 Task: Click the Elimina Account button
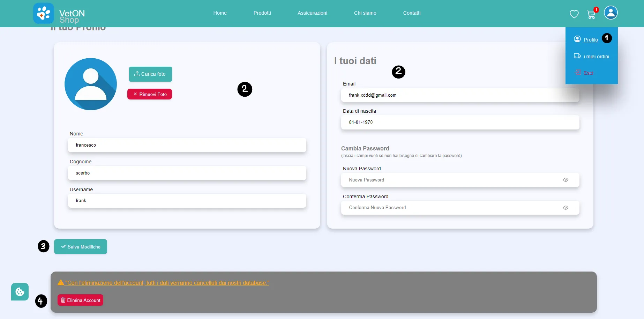coord(80,300)
